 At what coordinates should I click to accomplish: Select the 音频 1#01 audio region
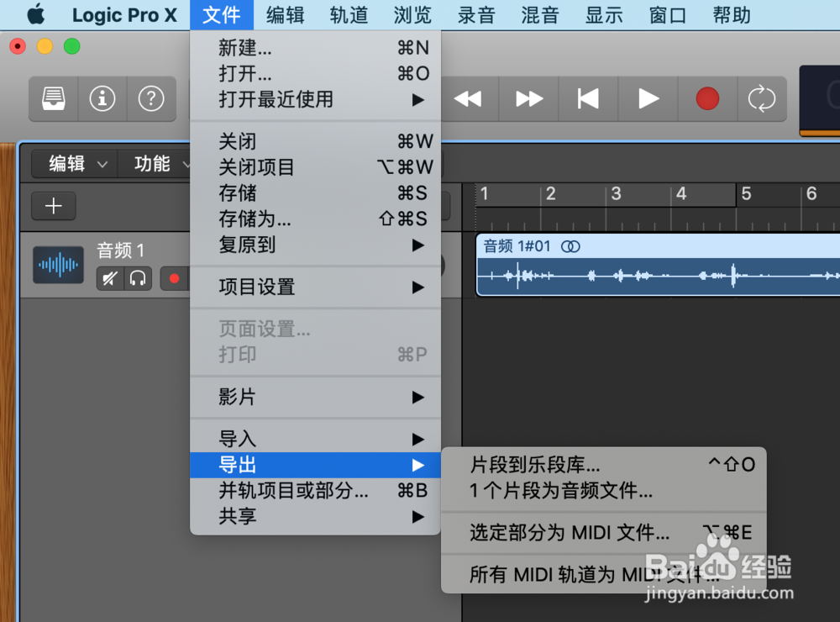point(658,265)
